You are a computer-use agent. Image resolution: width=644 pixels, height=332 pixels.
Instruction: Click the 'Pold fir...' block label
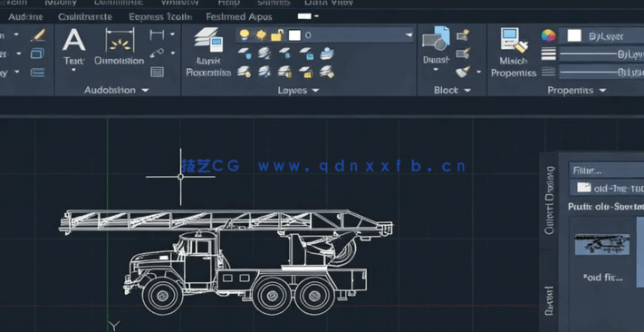point(602,278)
